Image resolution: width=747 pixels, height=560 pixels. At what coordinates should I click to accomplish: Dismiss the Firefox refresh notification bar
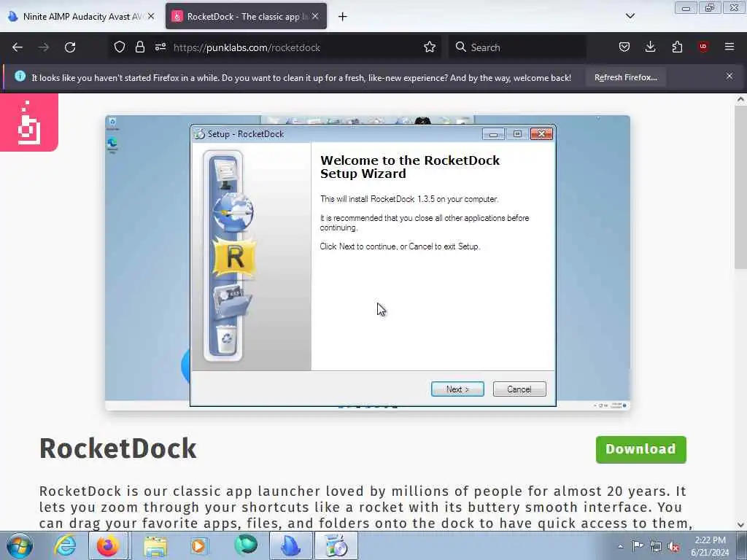click(729, 76)
